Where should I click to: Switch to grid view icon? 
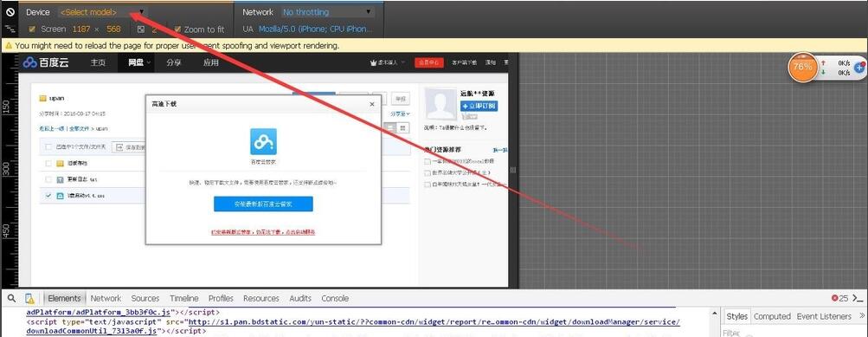coord(403,128)
